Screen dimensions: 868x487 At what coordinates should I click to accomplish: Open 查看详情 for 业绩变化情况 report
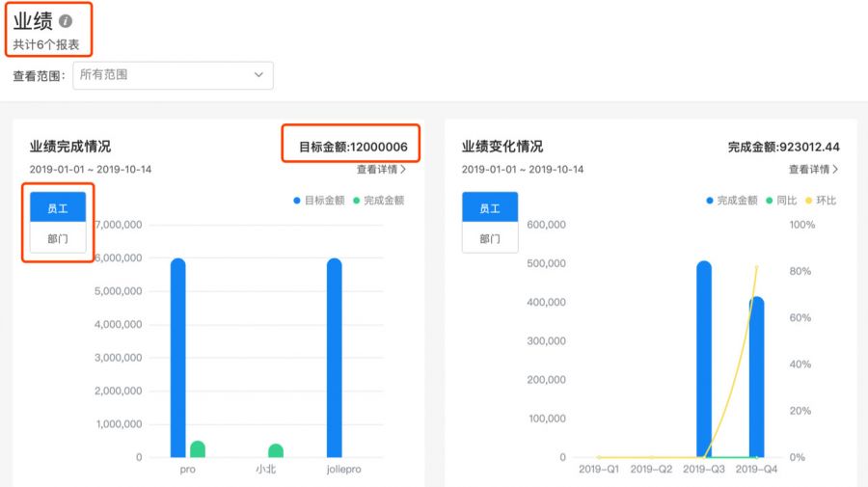point(813,170)
